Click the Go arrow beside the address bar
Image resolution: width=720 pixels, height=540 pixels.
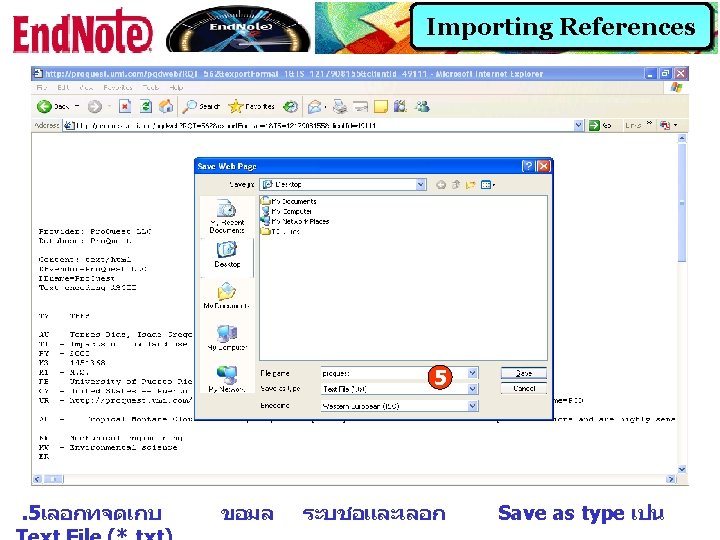pos(594,125)
